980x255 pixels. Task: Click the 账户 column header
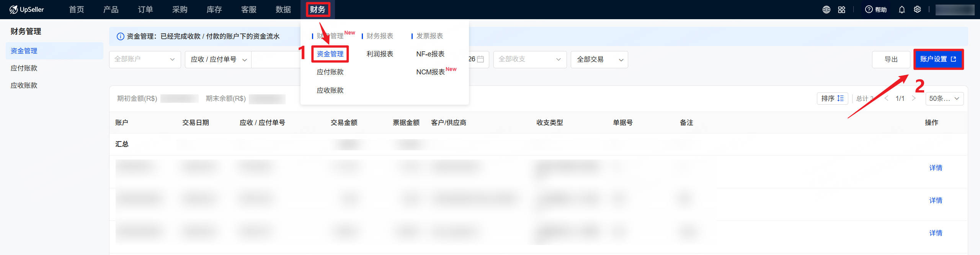(122, 123)
